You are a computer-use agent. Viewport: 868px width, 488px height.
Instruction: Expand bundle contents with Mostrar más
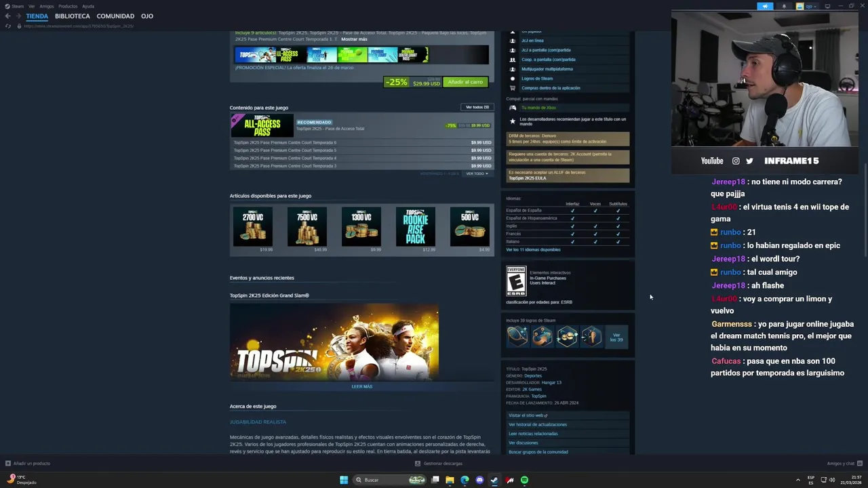(x=354, y=39)
